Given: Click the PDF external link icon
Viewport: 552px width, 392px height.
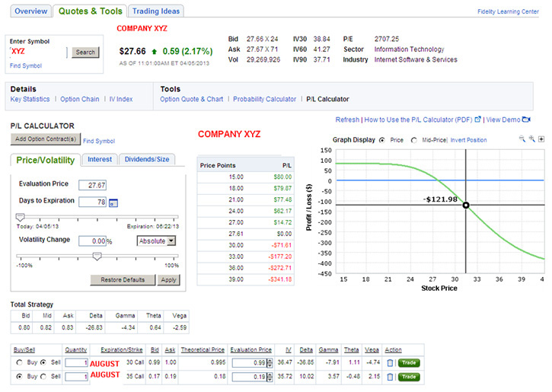Looking at the screenshot, I should pyautogui.click(x=477, y=120).
